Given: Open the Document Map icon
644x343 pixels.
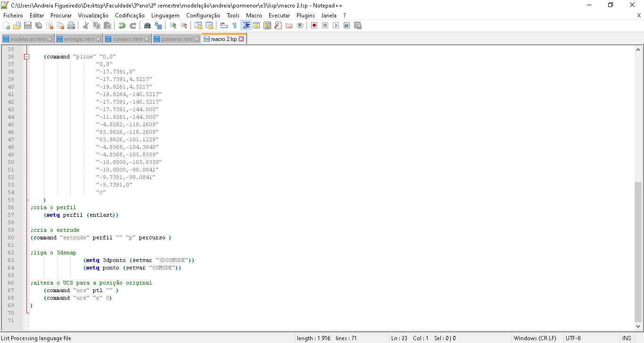Looking at the screenshot, I should click(267, 25).
